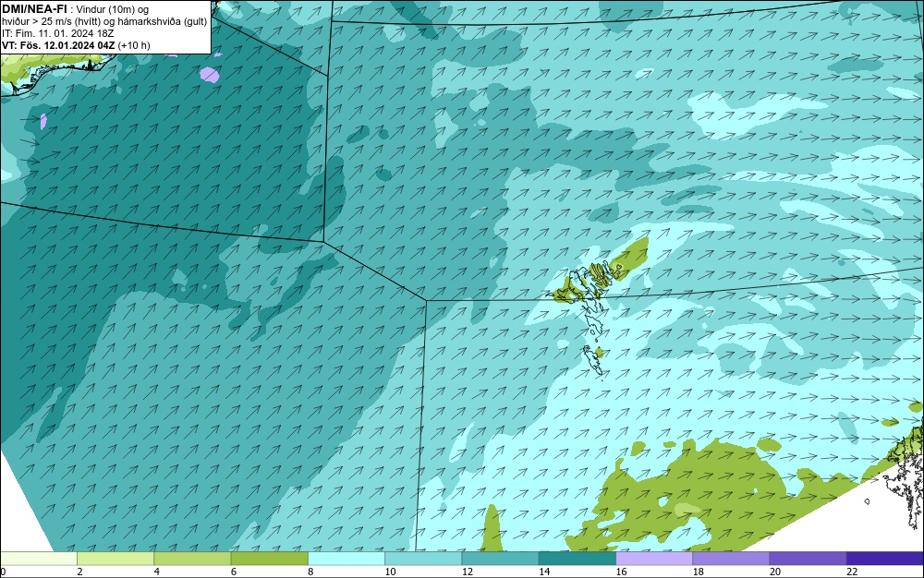
Task: Select the 14–16 m/s dark teal legend swatch
Action: (577, 558)
